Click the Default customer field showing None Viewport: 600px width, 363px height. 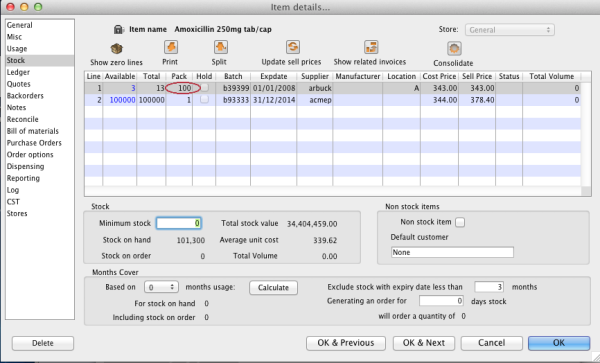[x=452, y=252]
